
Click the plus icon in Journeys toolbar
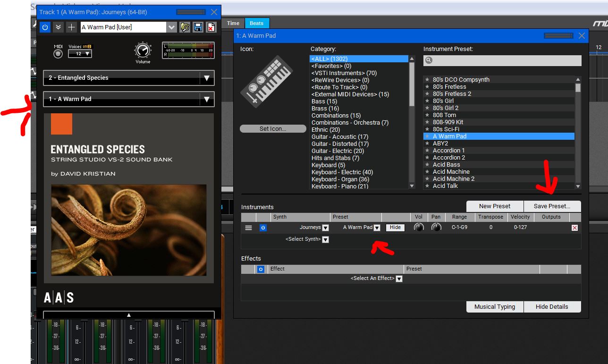(x=71, y=27)
